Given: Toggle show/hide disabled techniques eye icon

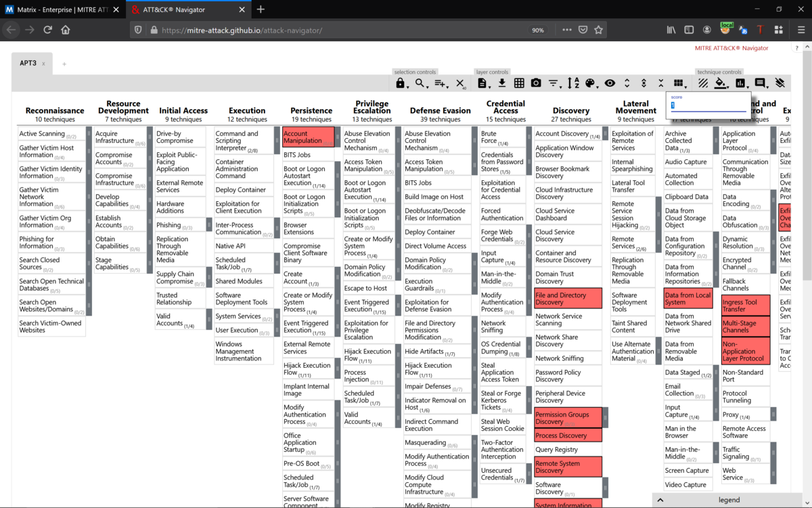Looking at the screenshot, I should 610,83.
